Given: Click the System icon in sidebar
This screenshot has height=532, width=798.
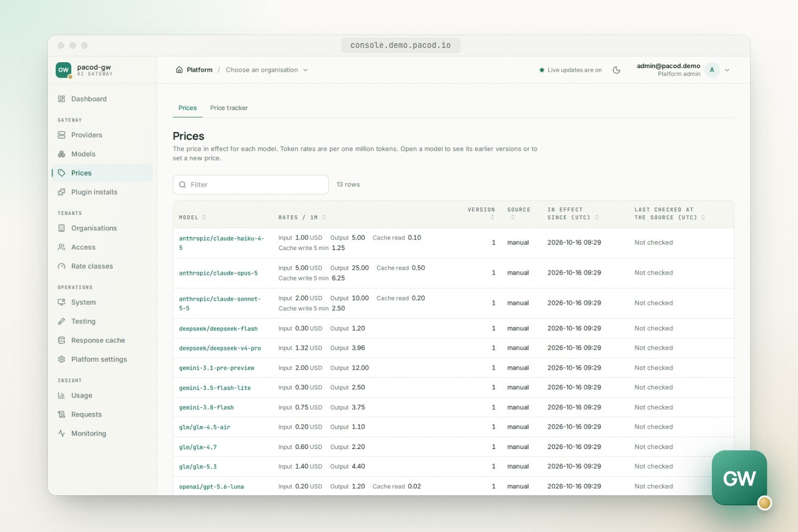Looking at the screenshot, I should coord(62,302).
